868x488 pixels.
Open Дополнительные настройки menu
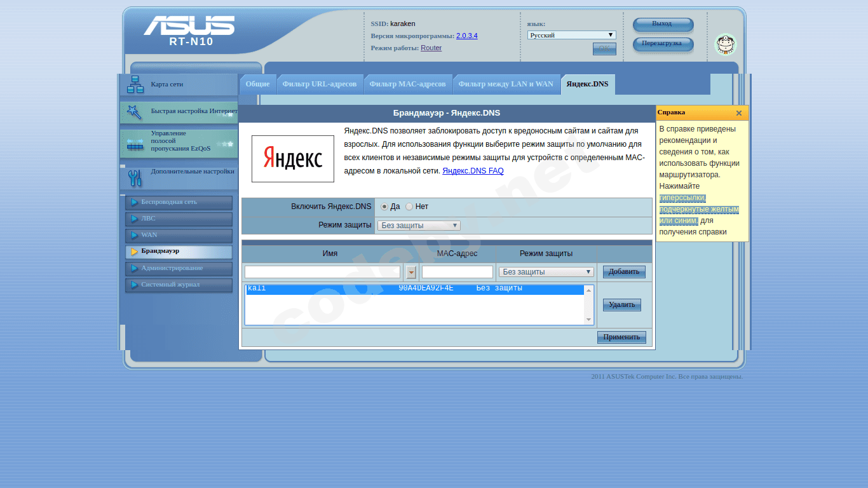click(x=179, y=178)
